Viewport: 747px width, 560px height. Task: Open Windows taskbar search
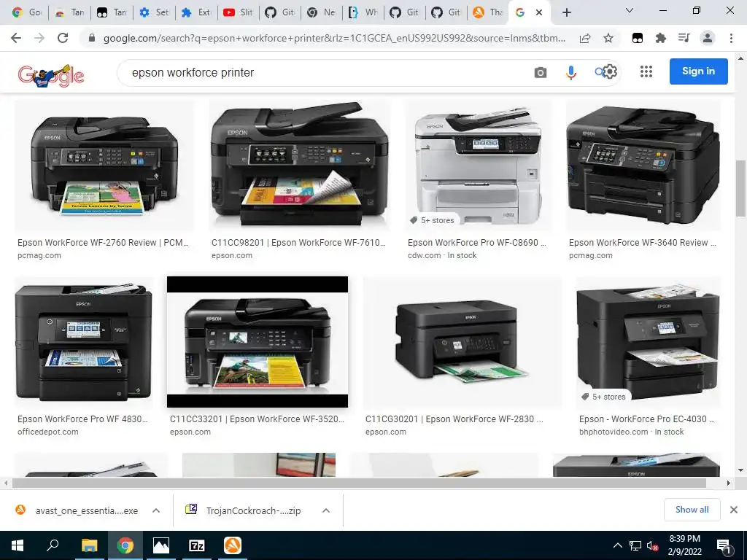click(53, 545)
